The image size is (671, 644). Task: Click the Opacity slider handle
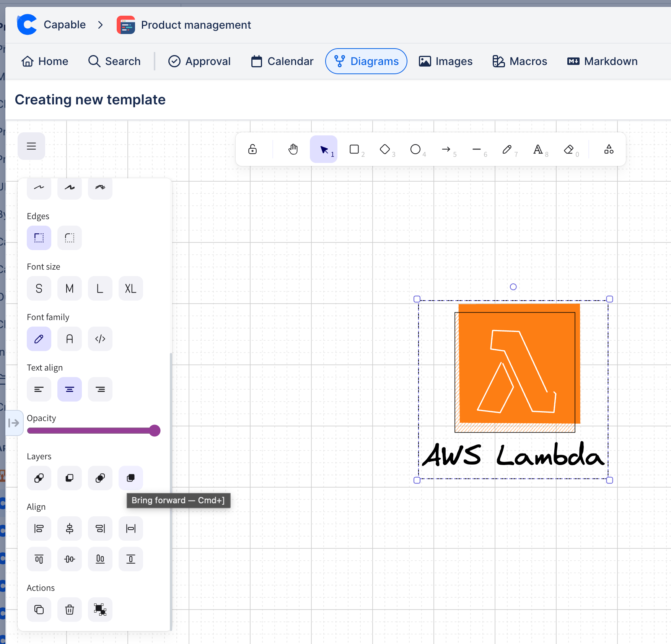click(x=155, y=431)
